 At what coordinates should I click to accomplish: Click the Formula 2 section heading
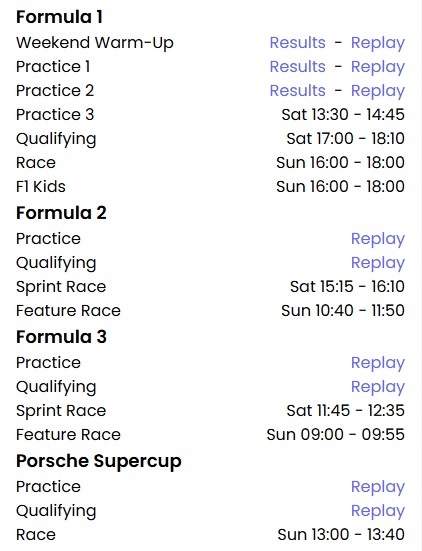pos(61,213)
